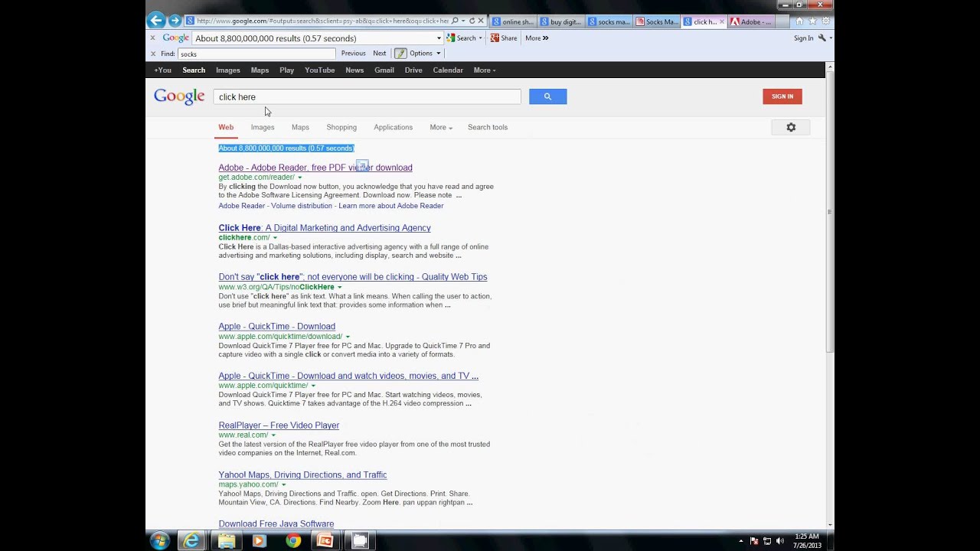
Task: Expand Google Toolbar search box dropdown
Action: (439, 38)
